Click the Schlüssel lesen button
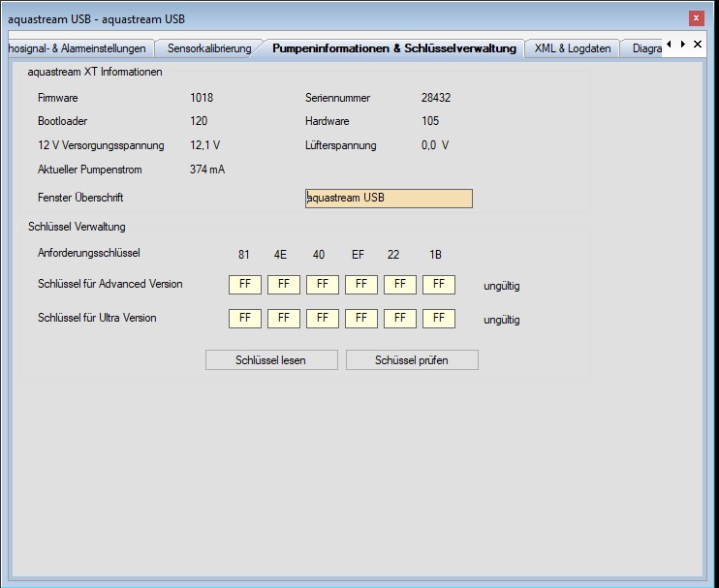Image resolution: width=719 pixels, height=588 pixels. [x=271, y=359]
